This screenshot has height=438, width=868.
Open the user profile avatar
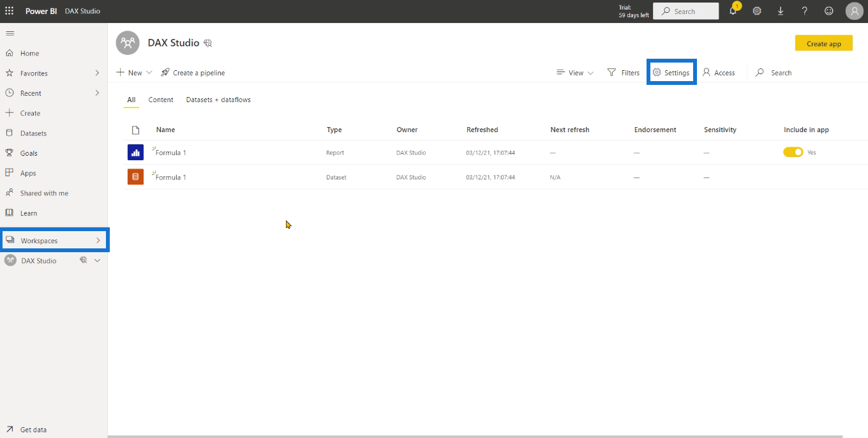click(855, 11)
